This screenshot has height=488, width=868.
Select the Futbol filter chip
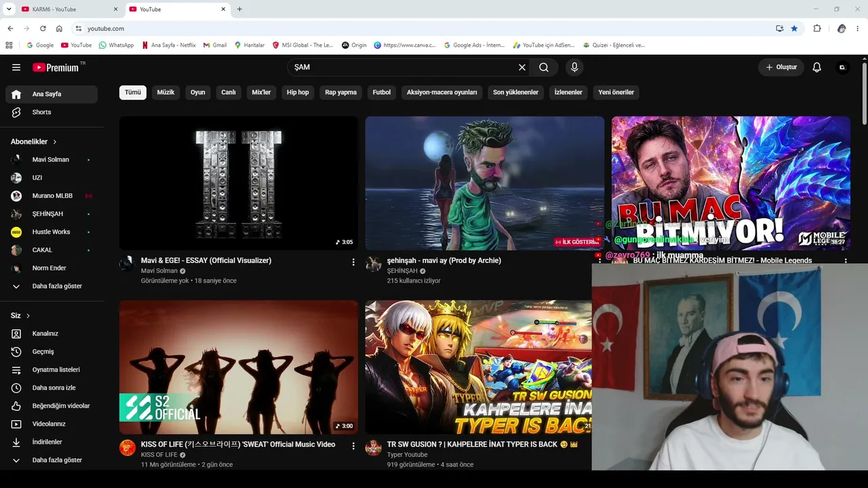point(382,92)
